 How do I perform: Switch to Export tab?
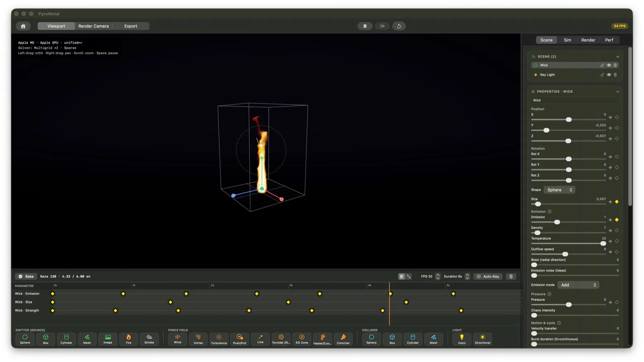[131, 26]
